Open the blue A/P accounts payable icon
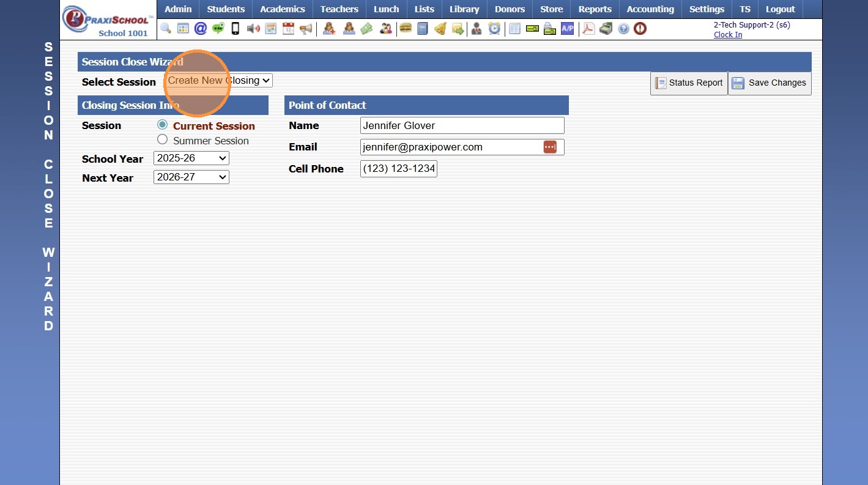This screenshot has width=868, height=485. [x=568, y=29]
